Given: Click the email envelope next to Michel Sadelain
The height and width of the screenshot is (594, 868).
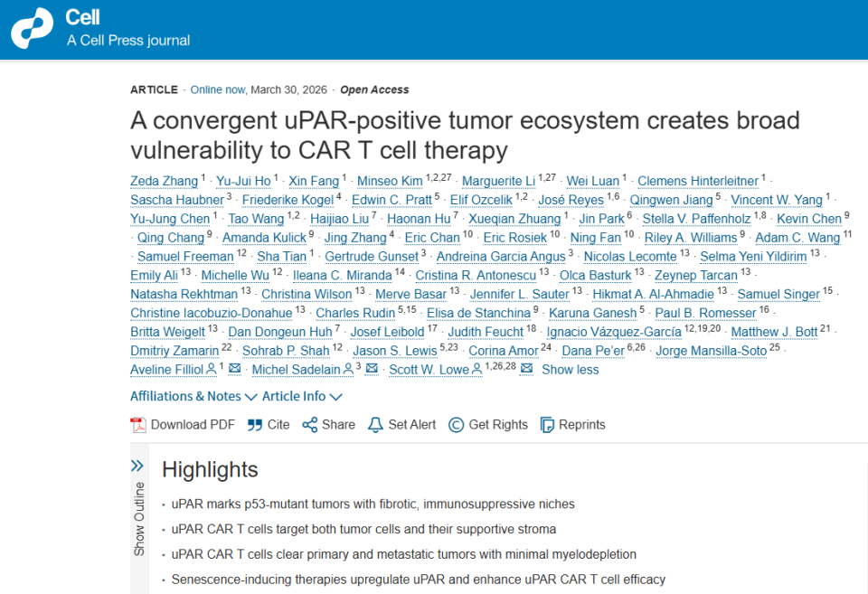Looking at the screenshot, I should click(x=372, y=369).
